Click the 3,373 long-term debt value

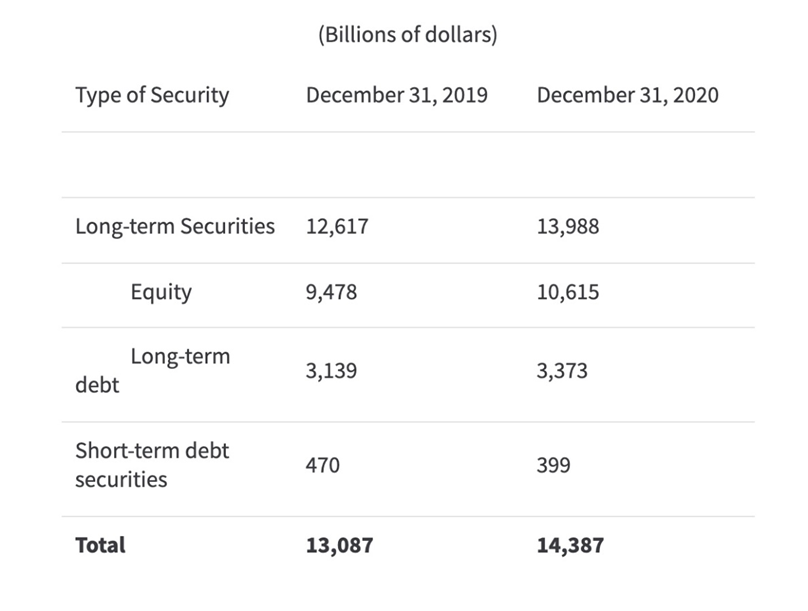coord(562,372)
